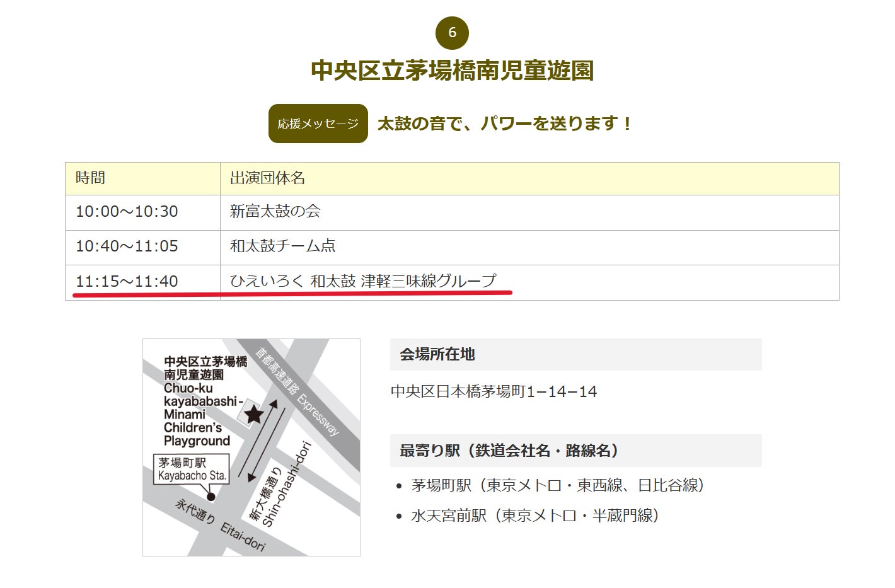Select the 出演団体名 column header

pyautogui.click(x=267, y=178)
